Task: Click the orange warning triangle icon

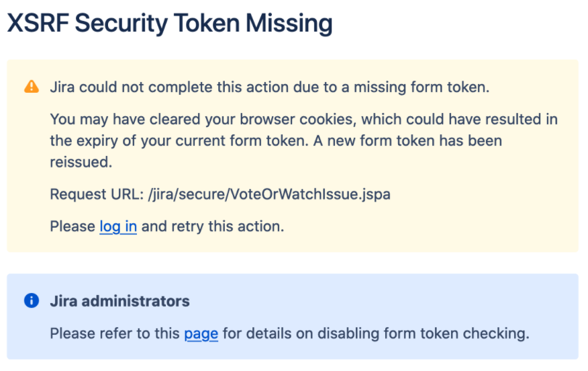Action: (x=32, y=87)
